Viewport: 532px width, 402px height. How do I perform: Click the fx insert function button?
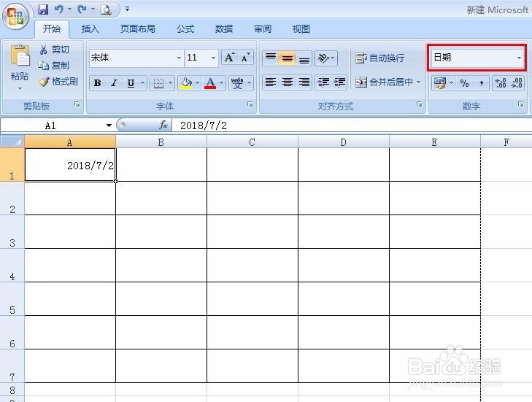pos(163,125)
